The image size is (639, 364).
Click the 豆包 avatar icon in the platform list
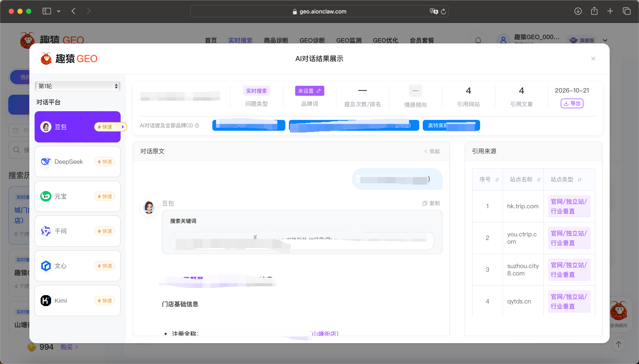(x=46, y=127)
